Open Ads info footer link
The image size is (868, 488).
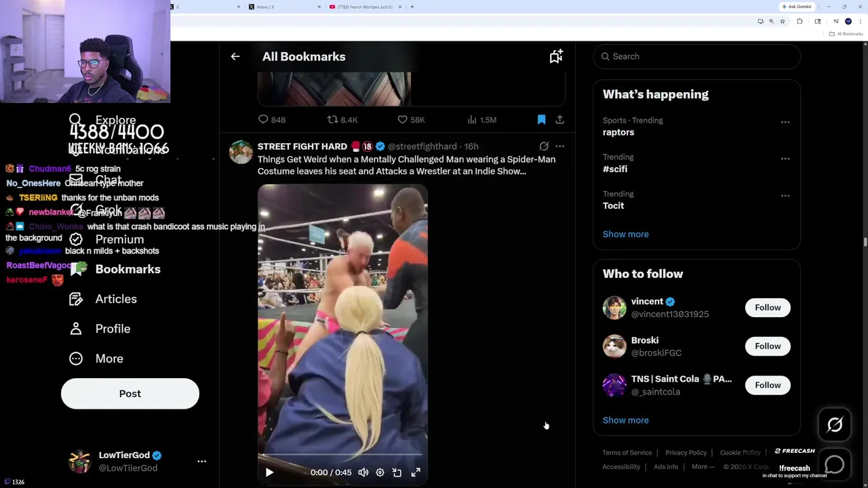tap(666, 467)
